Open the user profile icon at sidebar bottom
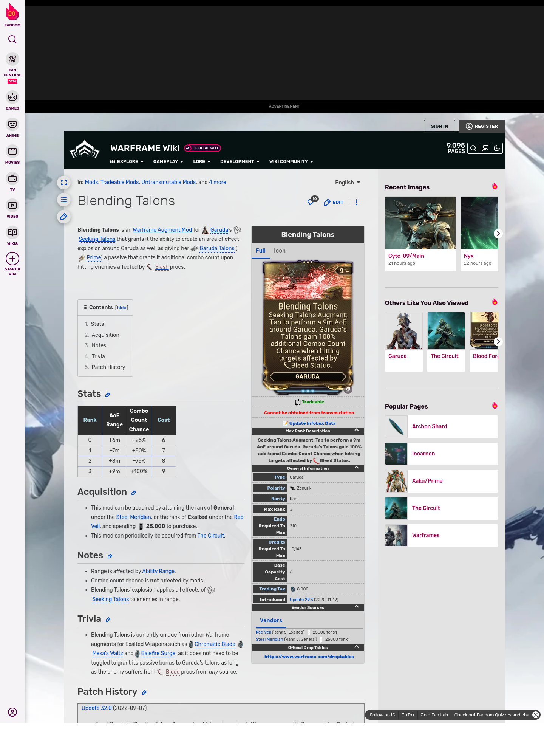 pos(12,712)
